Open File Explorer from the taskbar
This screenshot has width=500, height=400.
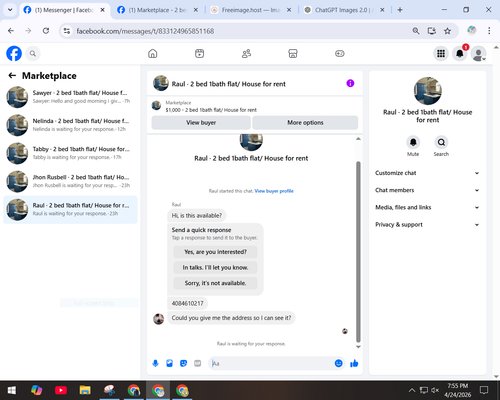(x=85, y=390)
